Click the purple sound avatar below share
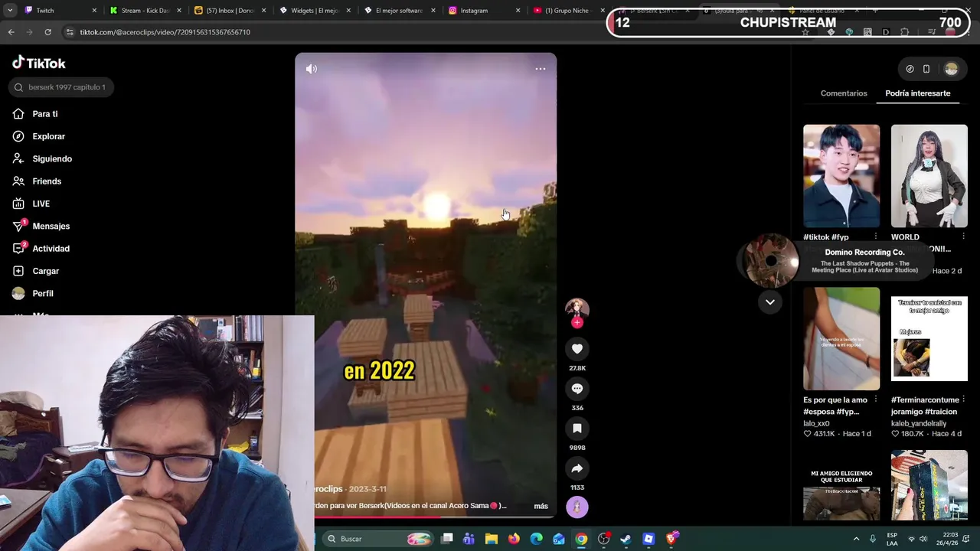Viewport: 980px width, 551px height. coord(577,507)
